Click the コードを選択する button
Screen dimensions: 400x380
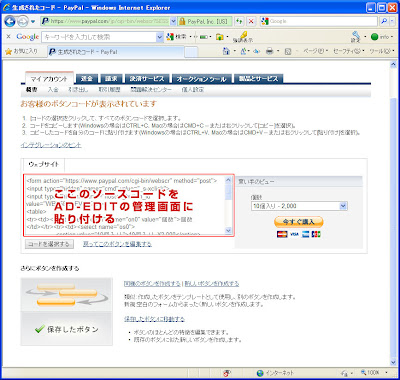(49, 244)
